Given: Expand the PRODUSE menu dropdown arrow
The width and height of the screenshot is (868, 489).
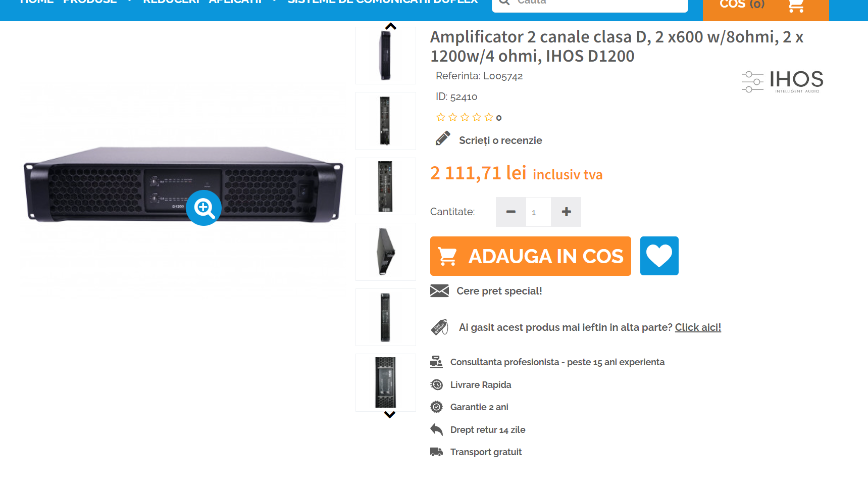Looking at the screenshot, I should [130, 2].
